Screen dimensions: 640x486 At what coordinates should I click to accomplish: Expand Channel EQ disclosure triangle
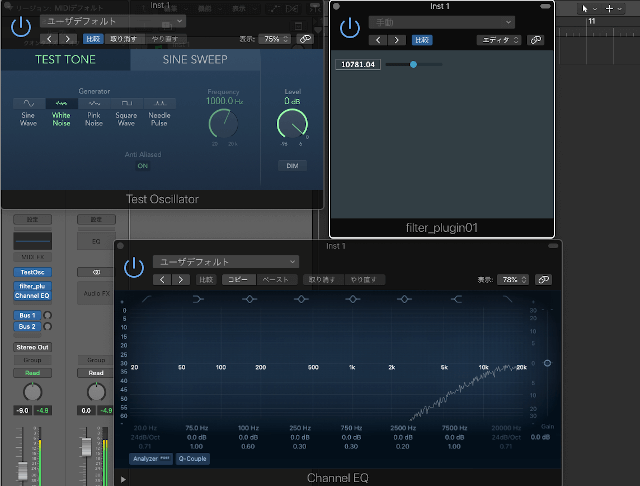click(123, 479)
